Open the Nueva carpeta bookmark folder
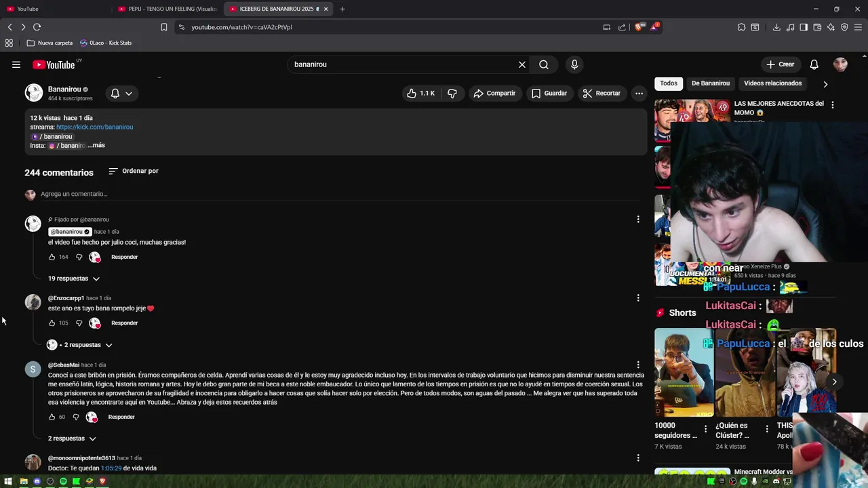 50,43
